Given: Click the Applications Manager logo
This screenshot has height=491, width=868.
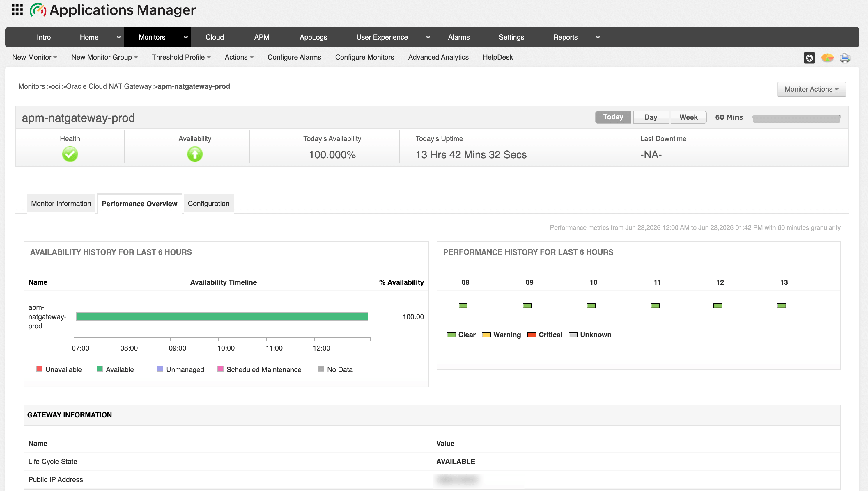Looking at the screenshot, I should (x=112, y=10).
